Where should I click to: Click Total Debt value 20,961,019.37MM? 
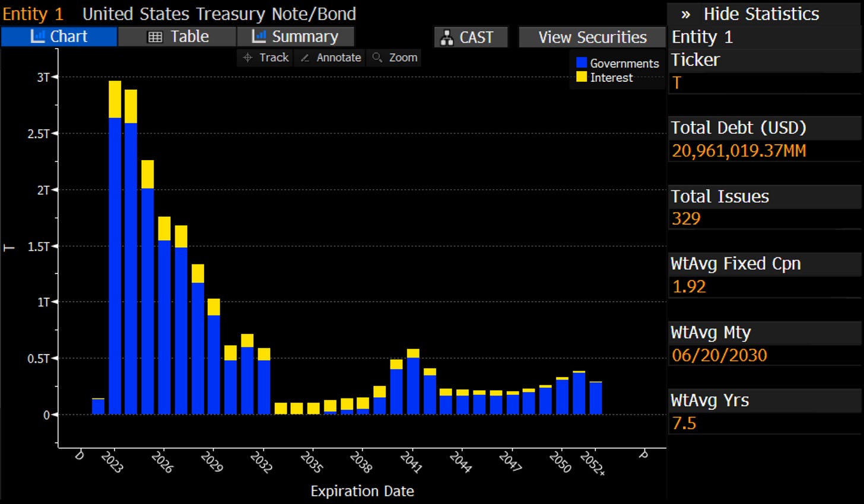coord(739,151)
